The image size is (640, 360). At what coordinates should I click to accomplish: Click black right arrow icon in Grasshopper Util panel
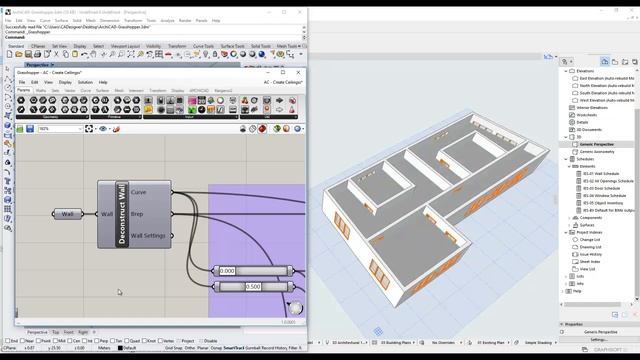[280, 100]
